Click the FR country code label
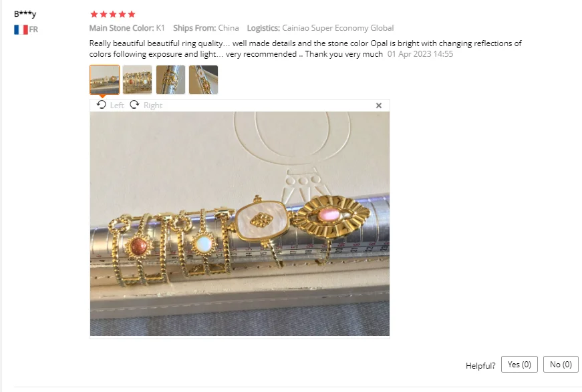This screenshot has height=392, width=582. coord(33,29)
